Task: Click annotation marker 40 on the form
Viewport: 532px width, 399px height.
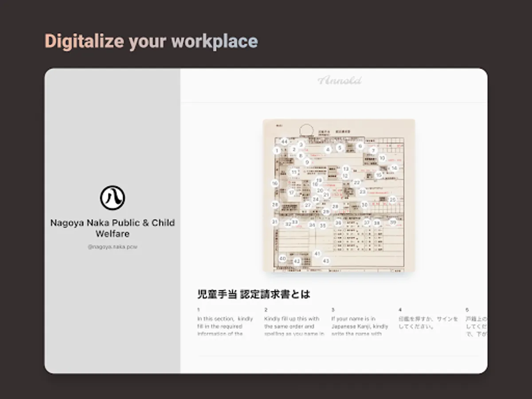Action: 282,258
